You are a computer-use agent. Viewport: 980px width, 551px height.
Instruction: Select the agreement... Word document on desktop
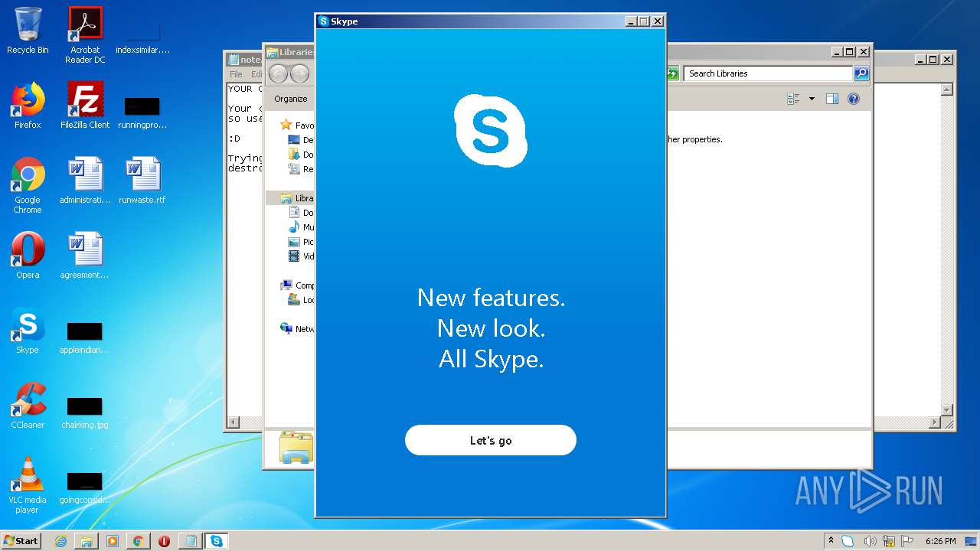pos(85,256)
